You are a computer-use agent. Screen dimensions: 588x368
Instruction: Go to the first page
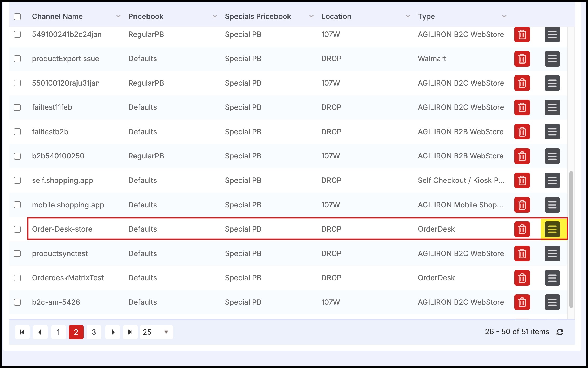(22, 332)
